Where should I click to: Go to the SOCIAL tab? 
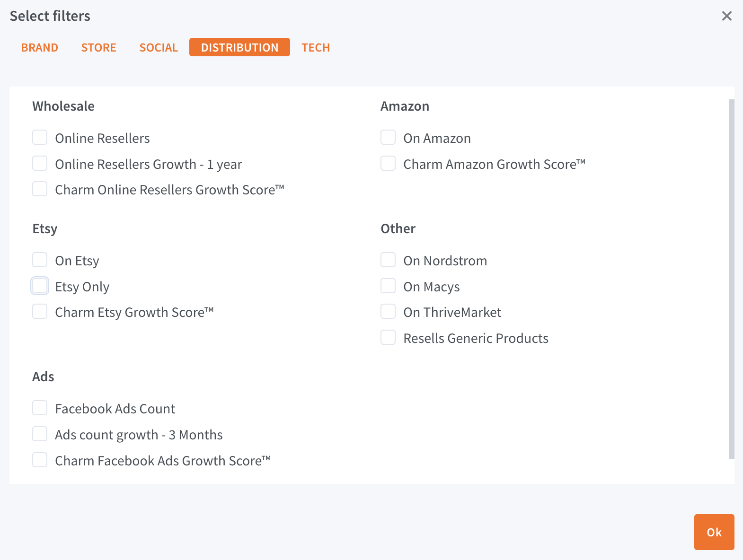159,48
